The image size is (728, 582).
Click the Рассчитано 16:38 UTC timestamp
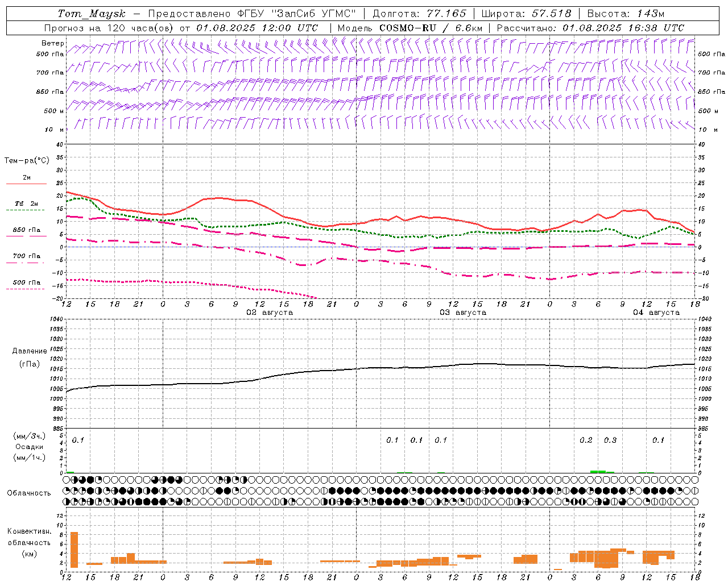[590, 28]
